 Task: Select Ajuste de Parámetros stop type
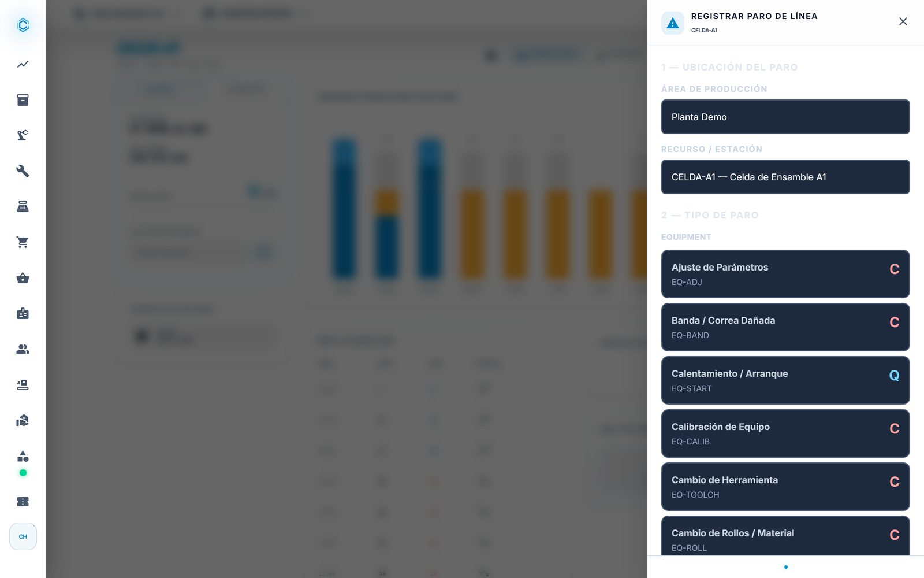[x=785, y=274]
